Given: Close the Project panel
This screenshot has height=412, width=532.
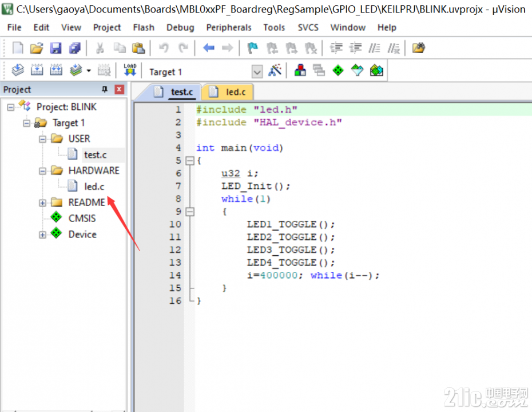Looking at the screenshot, I should (119, 89).
